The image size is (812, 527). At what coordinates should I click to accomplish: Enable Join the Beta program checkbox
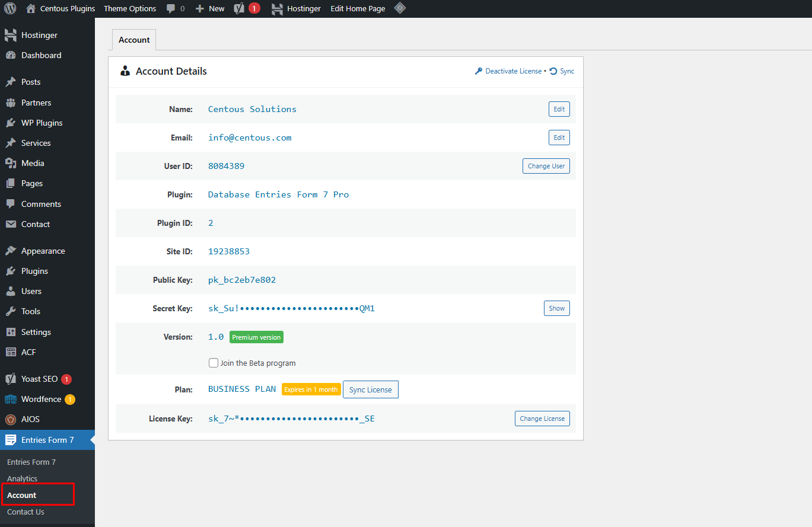point(214,363)
